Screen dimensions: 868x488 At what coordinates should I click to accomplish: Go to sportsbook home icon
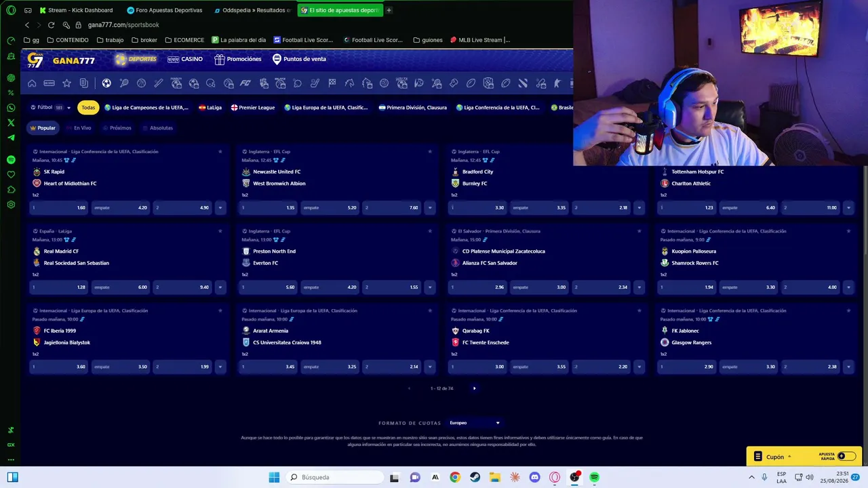32,83
